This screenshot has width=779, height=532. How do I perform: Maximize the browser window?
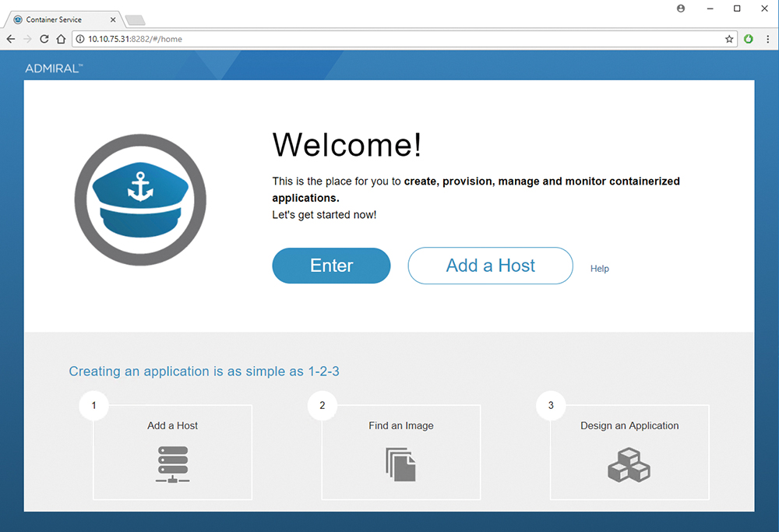[737, 9]
